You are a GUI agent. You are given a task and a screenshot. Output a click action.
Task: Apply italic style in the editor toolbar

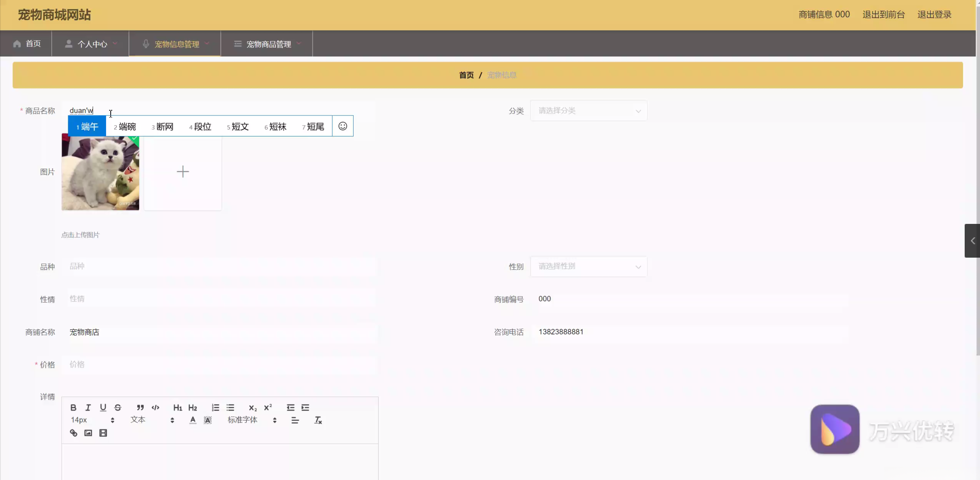coord(88,407)
